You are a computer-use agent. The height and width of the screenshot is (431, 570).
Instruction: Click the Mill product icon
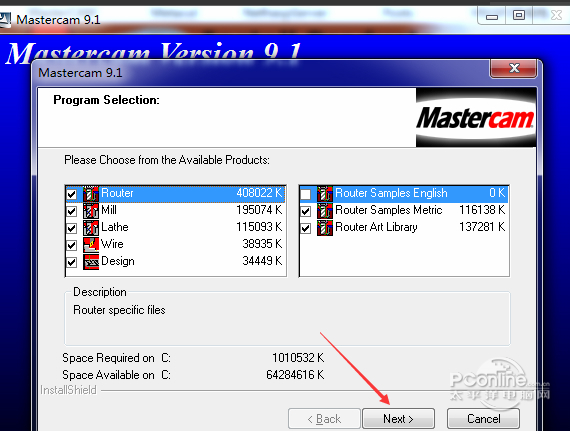click(x=91, y=211)
